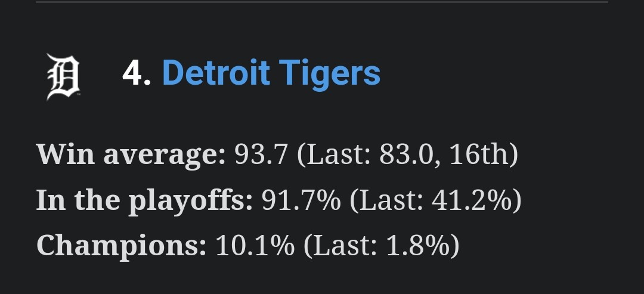Click the 91.7% playoff odds value

tap(301, 200)
